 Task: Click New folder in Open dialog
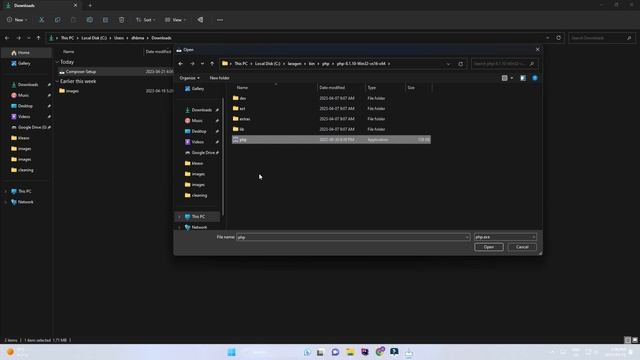[x=220, y=78]
